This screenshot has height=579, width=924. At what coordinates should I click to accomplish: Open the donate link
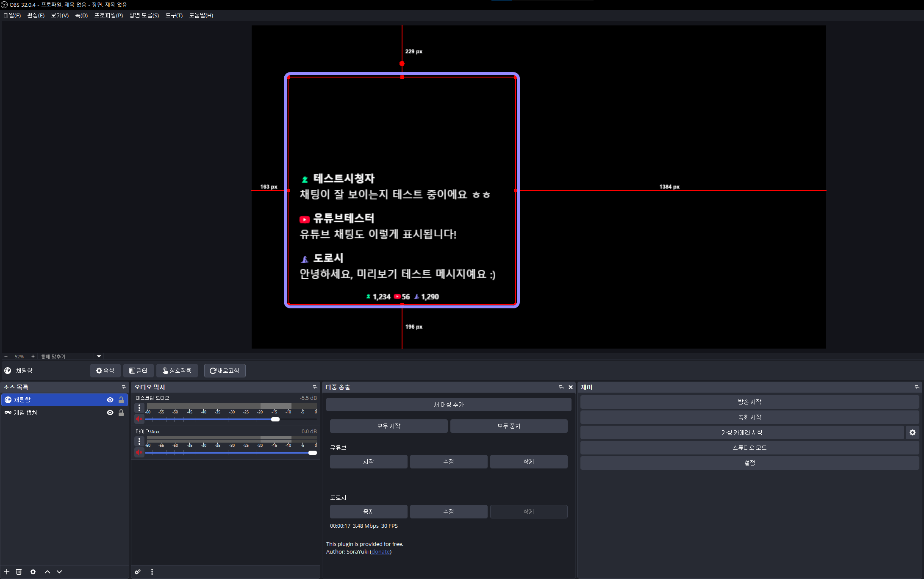[x=380, y=551]
